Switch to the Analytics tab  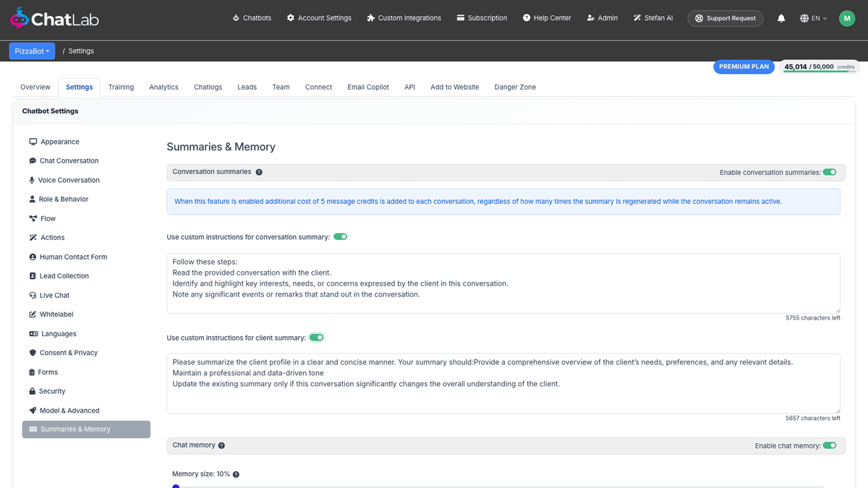[163, 87]
